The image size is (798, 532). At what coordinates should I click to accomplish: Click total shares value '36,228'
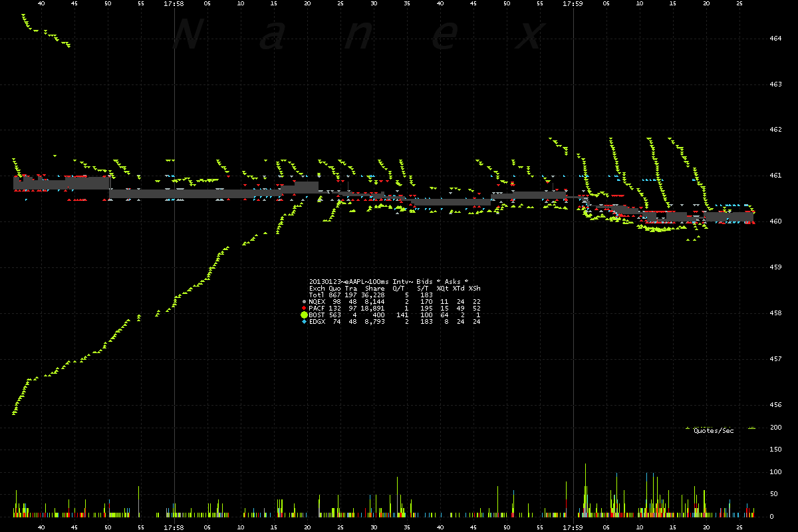coord(373,295)
